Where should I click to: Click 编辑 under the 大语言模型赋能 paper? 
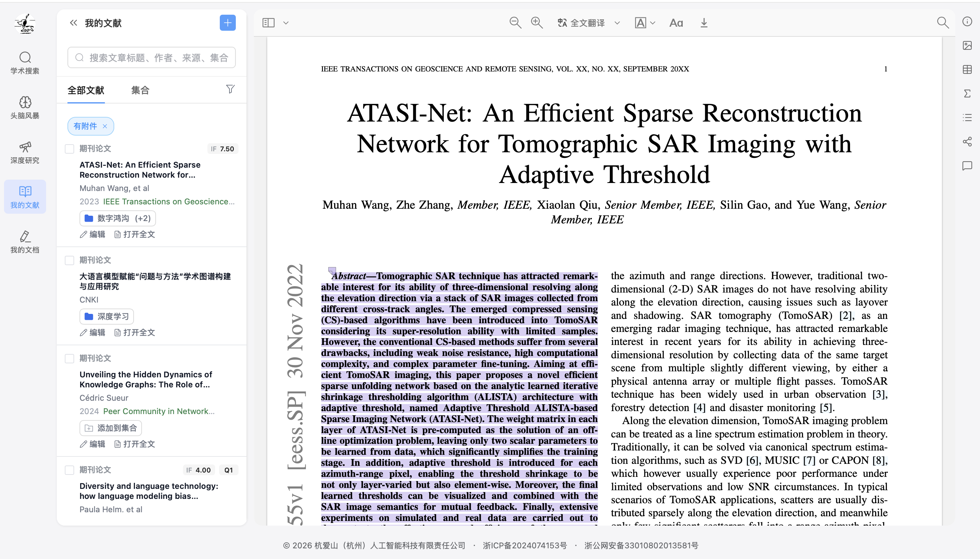(93, 333)
